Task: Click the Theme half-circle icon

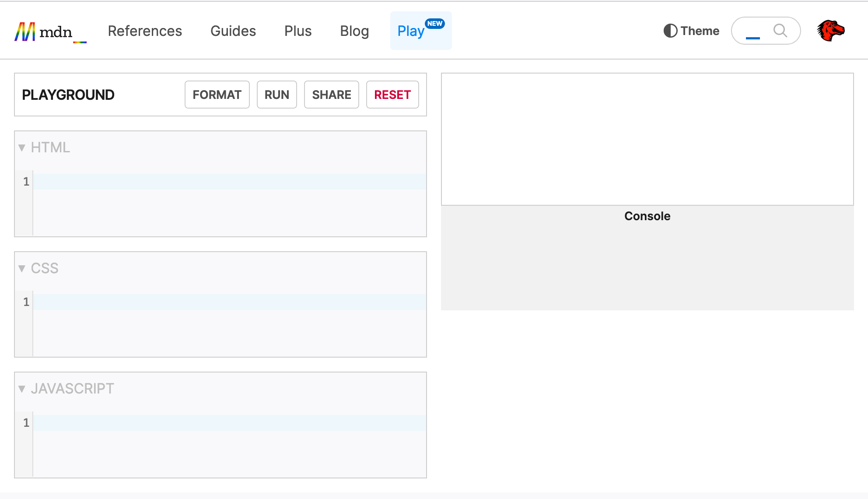Action: (x=670, y=31)
